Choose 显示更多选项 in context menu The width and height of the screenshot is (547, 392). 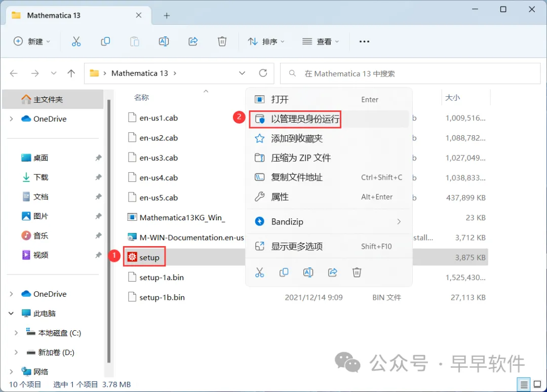point(329,246)
